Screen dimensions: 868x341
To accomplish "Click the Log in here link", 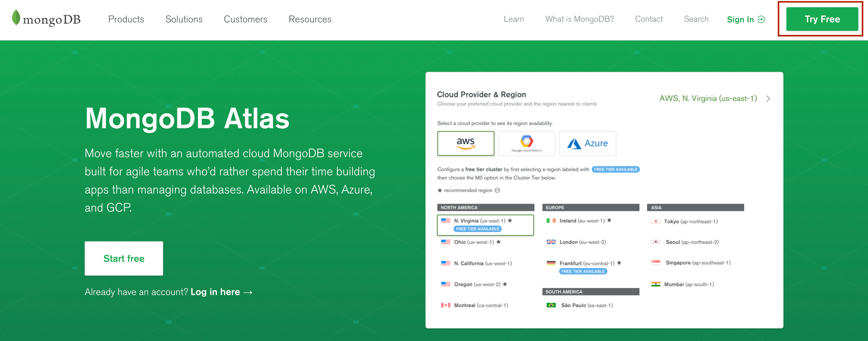I will click(215, 292).
